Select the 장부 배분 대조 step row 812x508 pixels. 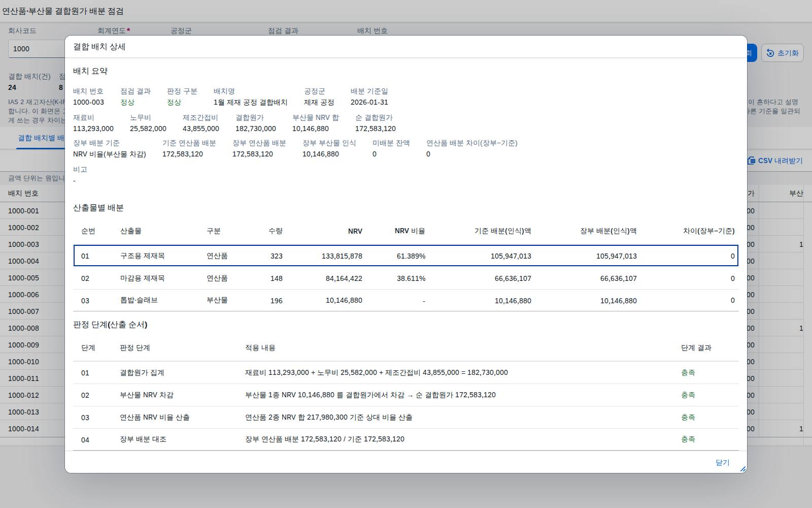406,439
